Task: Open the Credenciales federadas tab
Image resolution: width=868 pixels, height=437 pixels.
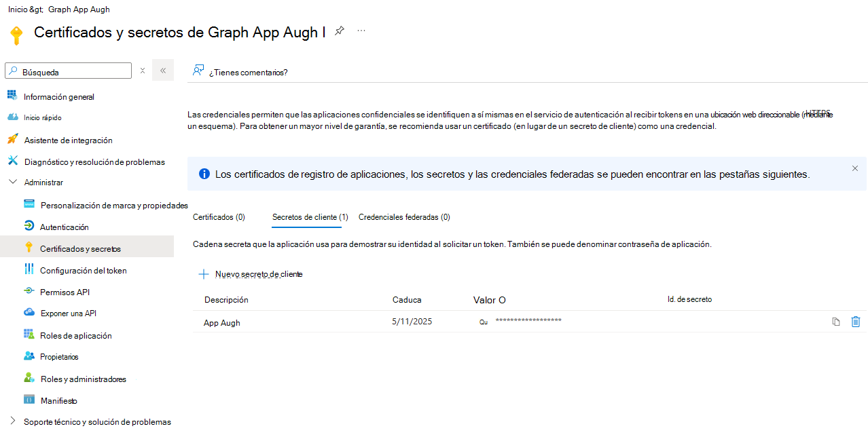Action: [x=404, y=216]
